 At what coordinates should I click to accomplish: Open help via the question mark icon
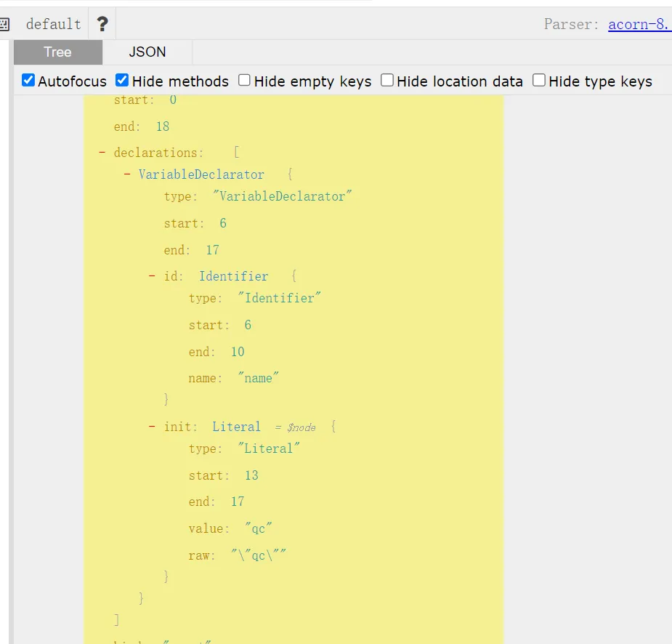click(x=102, y=24)
